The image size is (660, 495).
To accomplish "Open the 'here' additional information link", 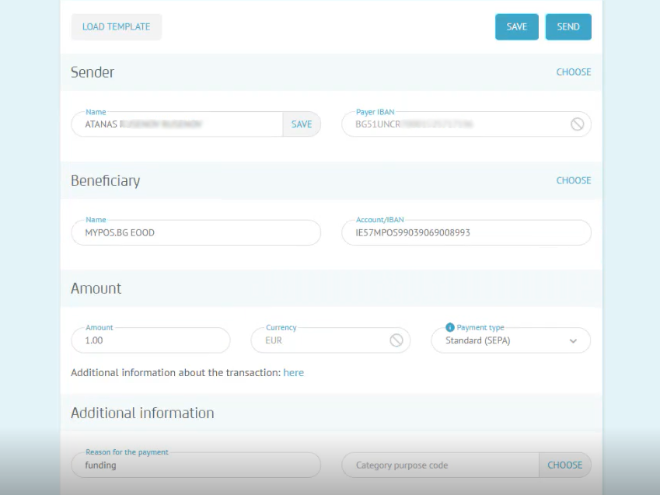I will coord(293,372).
